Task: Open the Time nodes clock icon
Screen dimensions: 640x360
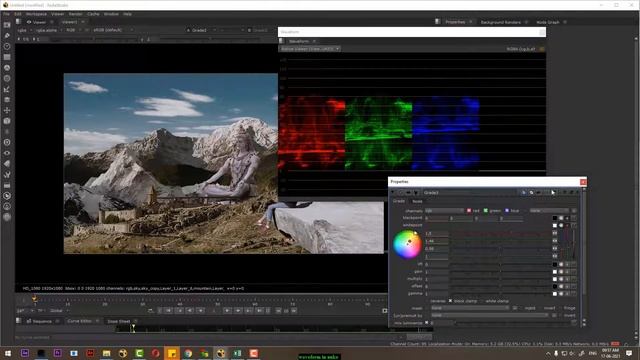Action: point(7,46)
